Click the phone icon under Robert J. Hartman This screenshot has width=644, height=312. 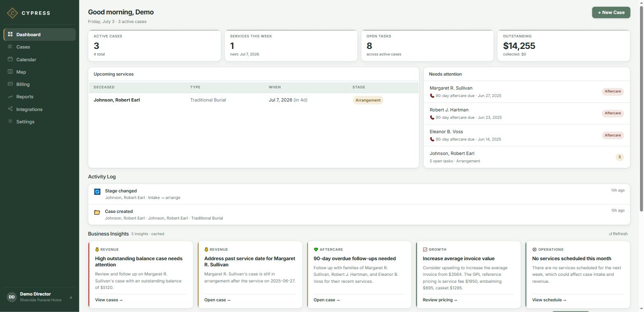pos(432,118)
